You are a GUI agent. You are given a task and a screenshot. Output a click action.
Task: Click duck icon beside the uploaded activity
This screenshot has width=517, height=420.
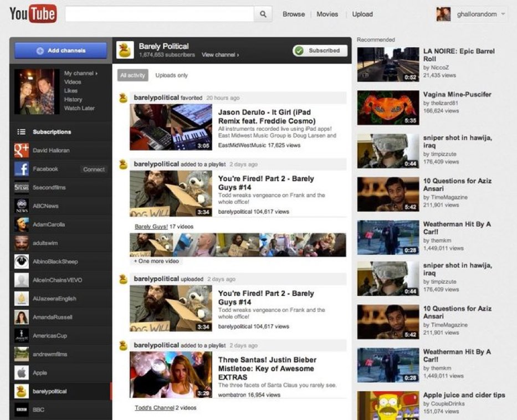tap(124, 279)
